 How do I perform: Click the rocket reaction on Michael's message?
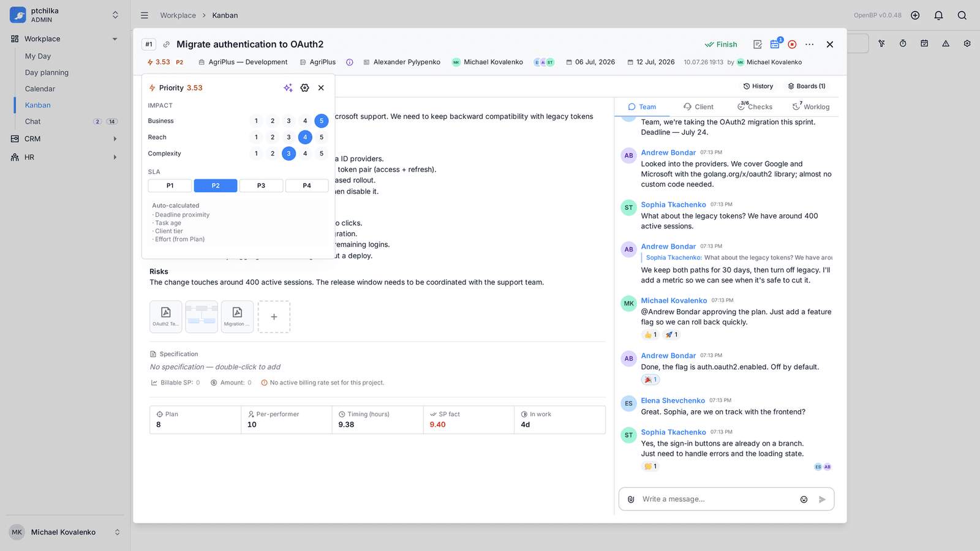point(671,335)
